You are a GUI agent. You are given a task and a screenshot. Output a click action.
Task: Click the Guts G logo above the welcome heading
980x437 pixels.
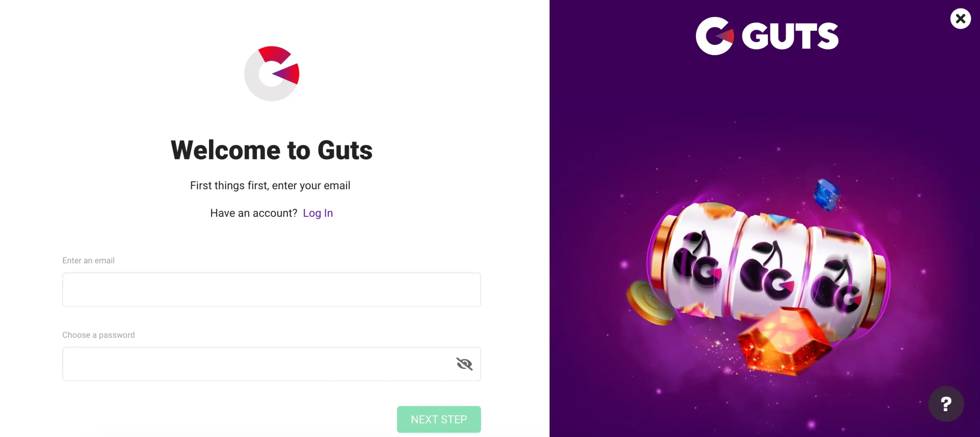[272, 74]
